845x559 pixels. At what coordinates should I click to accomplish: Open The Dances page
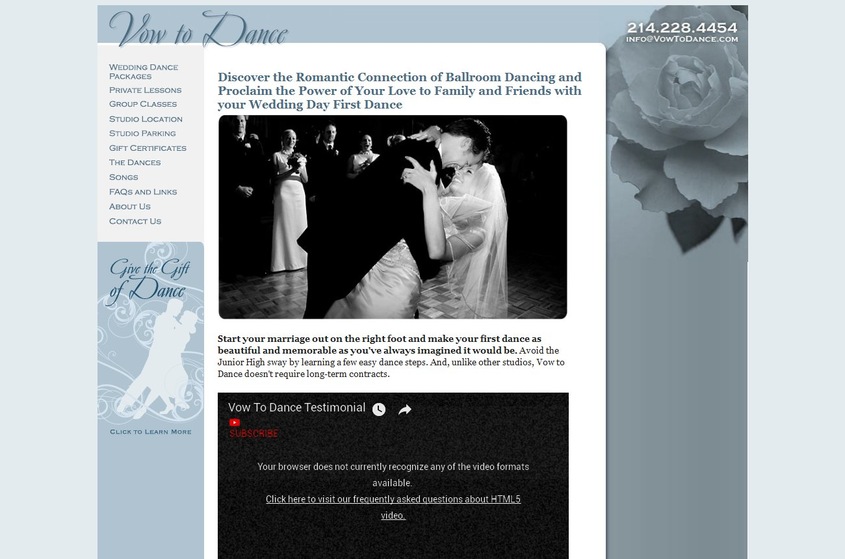pyautogui.click(x=135, y=162)
